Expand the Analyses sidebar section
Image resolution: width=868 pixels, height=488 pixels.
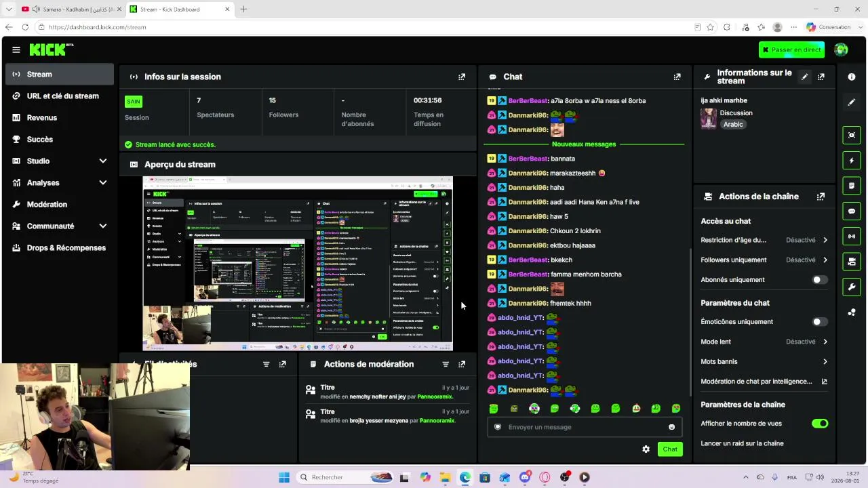tap(103, 183)
